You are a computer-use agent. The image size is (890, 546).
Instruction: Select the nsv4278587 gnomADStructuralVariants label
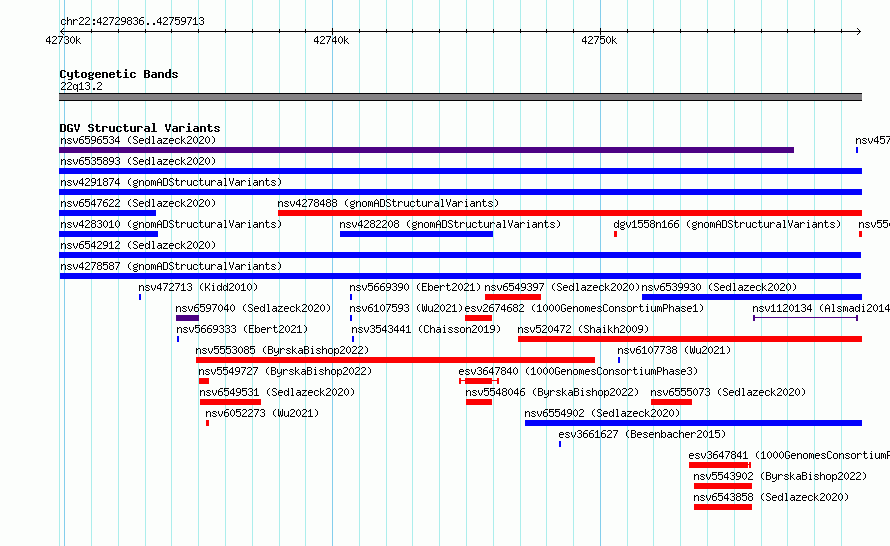(171, 266)
